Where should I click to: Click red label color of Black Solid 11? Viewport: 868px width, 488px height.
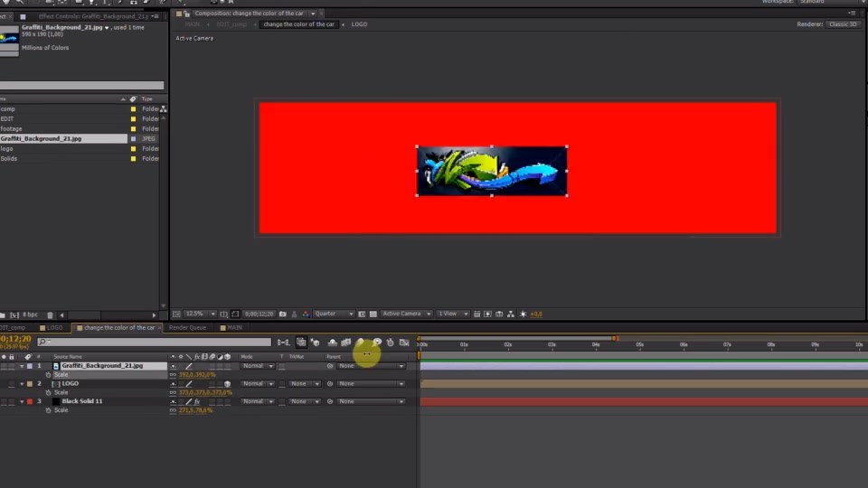pyautogui.click(x=30, y=401)
